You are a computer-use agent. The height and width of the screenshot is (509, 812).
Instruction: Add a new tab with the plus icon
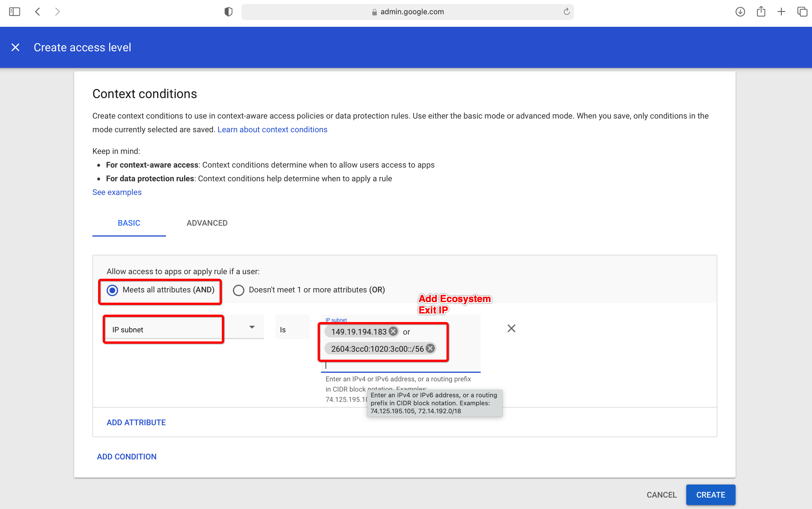pos(781,12)
